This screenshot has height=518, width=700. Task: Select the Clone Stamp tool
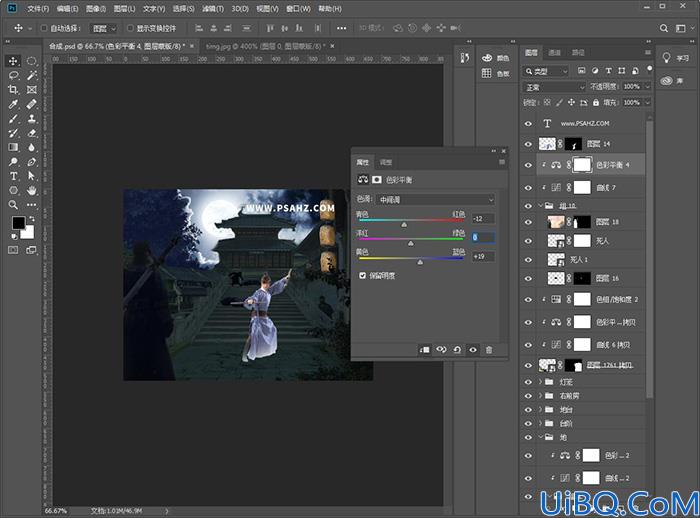32,119
